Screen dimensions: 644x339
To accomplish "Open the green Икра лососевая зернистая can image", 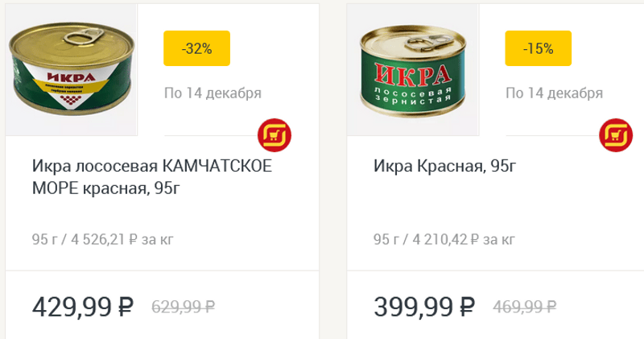I will click(x=413, y=70).
